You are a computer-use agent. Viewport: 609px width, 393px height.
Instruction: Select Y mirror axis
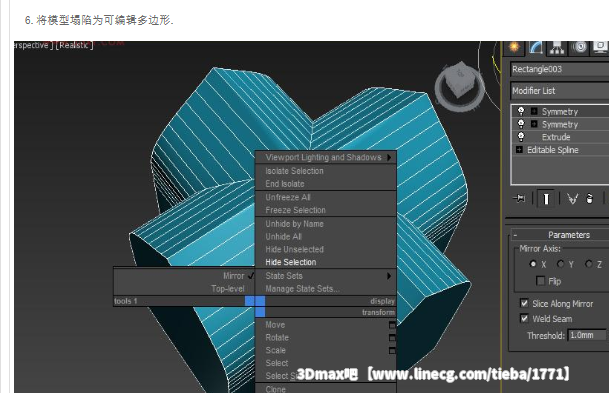tap(560, 264)
